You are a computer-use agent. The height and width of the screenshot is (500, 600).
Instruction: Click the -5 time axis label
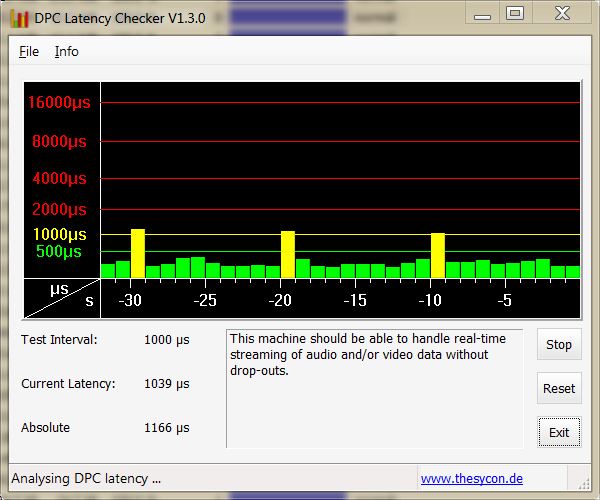pos(505,300)
